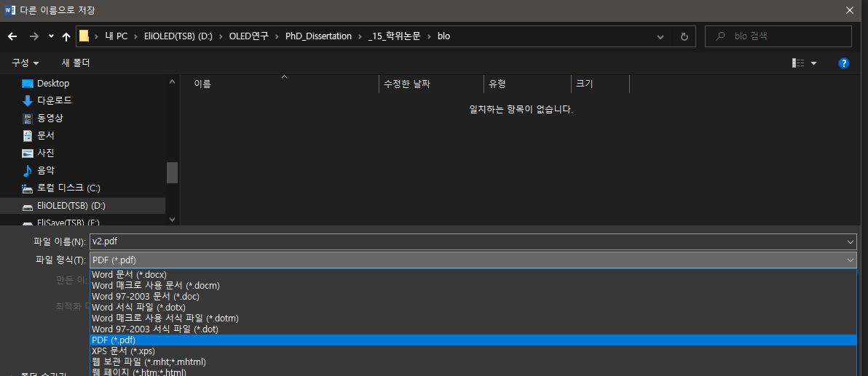Viewport: 868px width, 376px height.
Task: Choose Word 문서 (*.docx) format
Action: (473, 274)
